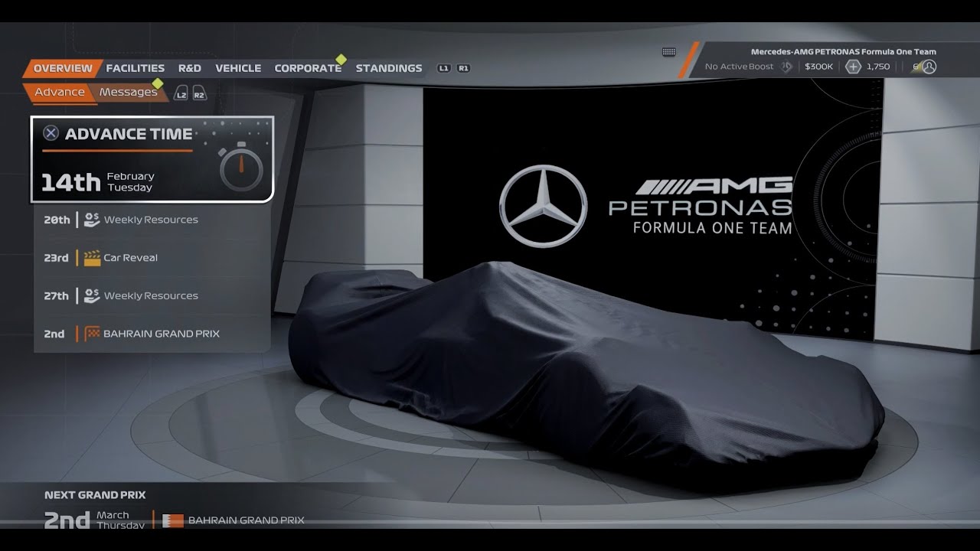Click the Next Grand Prix heading
980x551 pixels.
pyautogui.click(x=95, y=495)
